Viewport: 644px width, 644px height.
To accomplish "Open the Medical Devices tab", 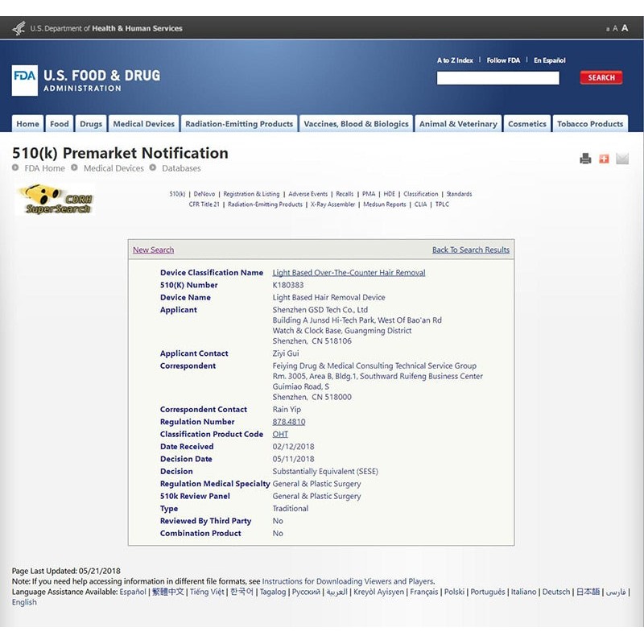I will point(143,124).
